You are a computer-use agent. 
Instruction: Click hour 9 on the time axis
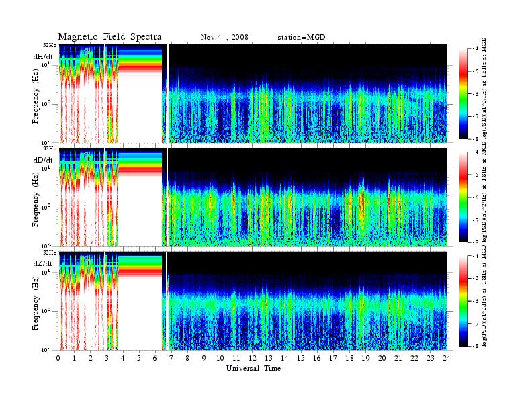[204, 358]
